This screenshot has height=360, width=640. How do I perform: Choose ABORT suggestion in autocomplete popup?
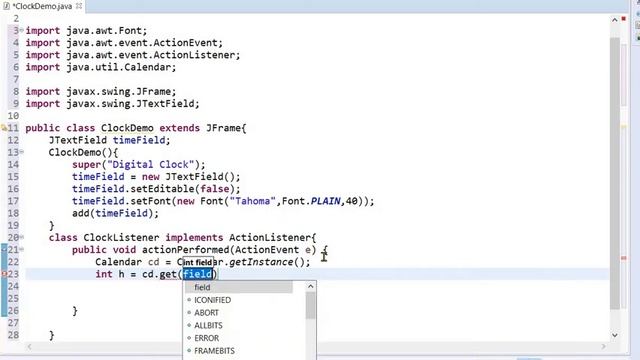click(x=207, y=313)
